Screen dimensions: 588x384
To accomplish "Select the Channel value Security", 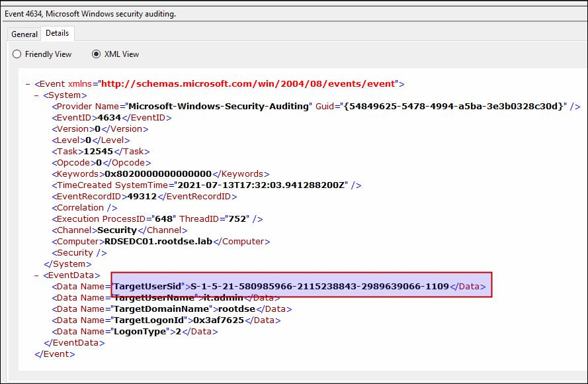I will pyautogui.click(x=117, y=230).
